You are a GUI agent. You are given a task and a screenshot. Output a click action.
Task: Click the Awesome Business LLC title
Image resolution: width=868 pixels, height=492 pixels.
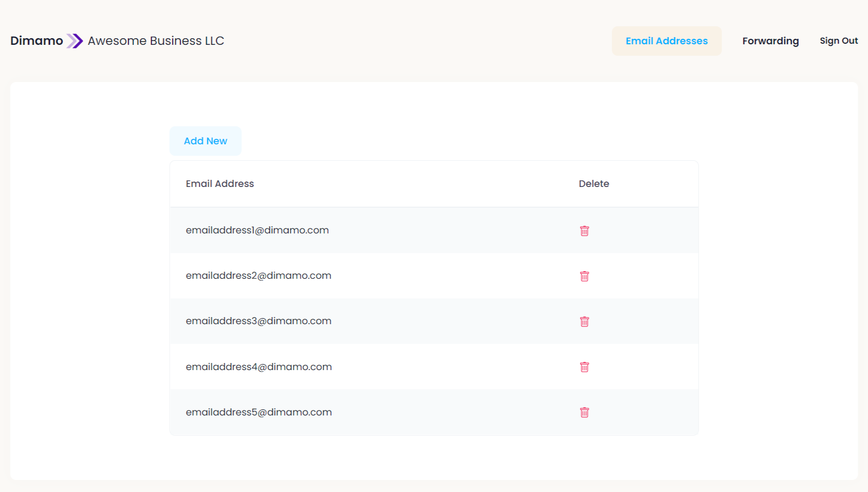(156, 41)
